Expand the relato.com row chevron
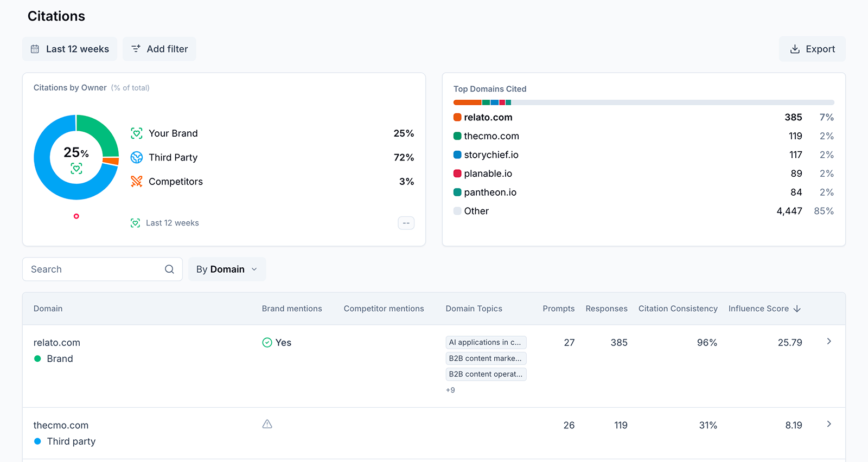The width and height of the screenshot is (868, 462). pos(829,342)
